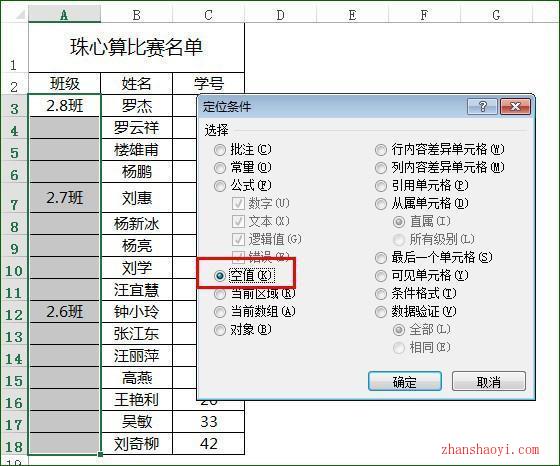Click the help question mark button

tap(482, 106)
